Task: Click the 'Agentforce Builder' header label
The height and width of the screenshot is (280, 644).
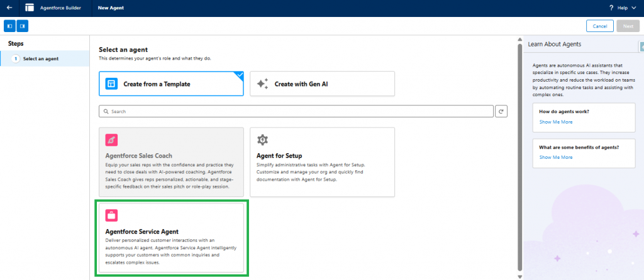Action: click(x=60, y=8)
